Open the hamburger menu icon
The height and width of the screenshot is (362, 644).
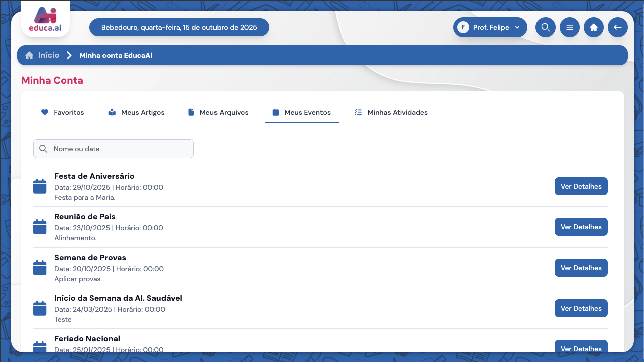click(x=569, y=27)
